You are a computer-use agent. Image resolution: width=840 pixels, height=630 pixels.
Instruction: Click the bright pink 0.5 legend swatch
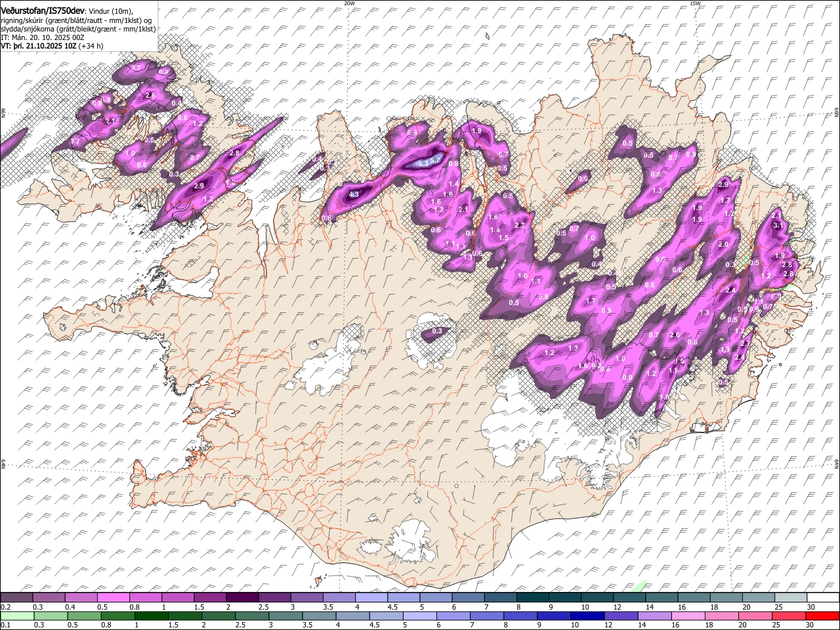coord(115,598)
